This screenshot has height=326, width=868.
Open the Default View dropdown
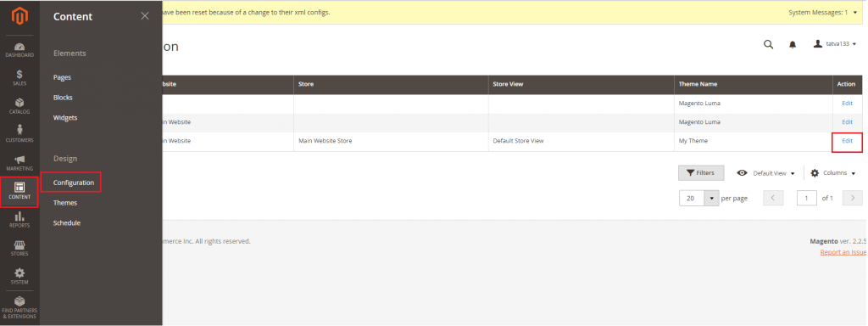click(765, 173)
